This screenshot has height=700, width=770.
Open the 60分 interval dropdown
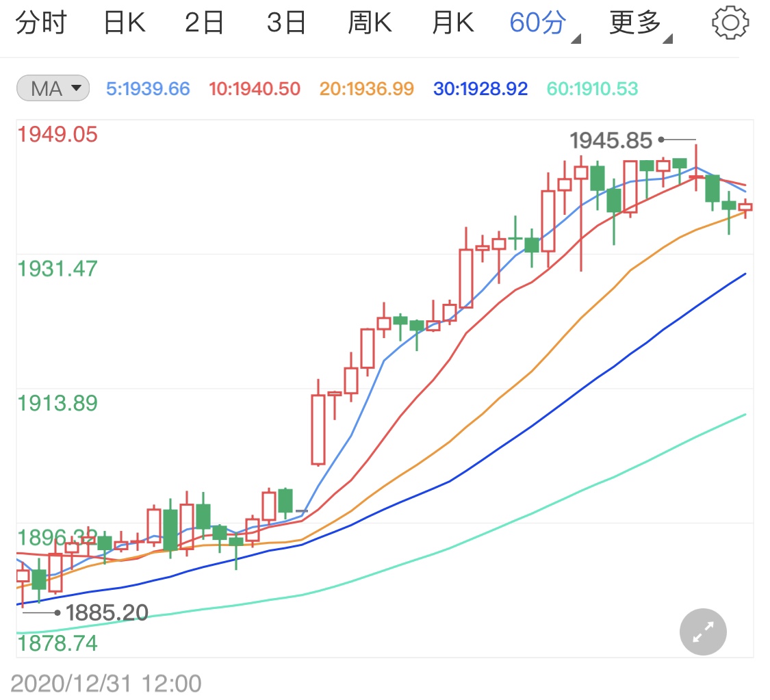point(545,23)
